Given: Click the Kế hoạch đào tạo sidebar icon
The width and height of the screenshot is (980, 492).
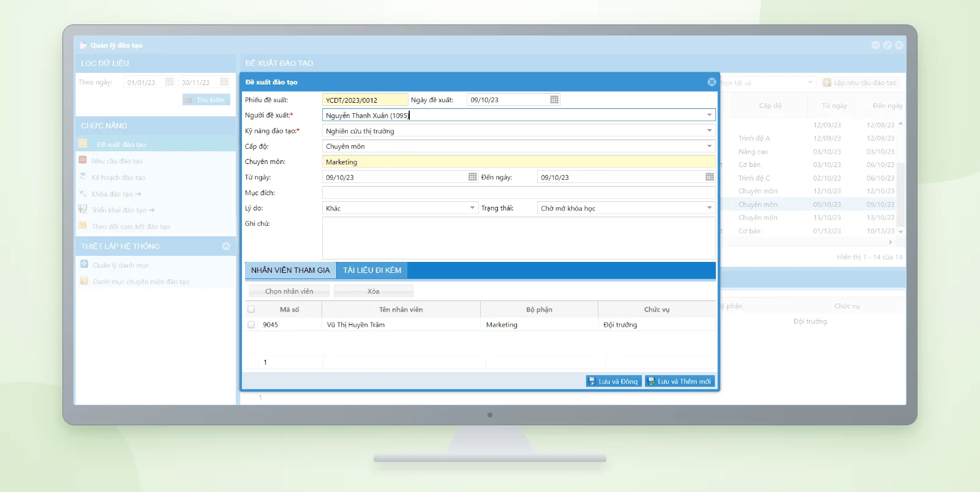Looking at the screenshot, I should pos(83,176).
